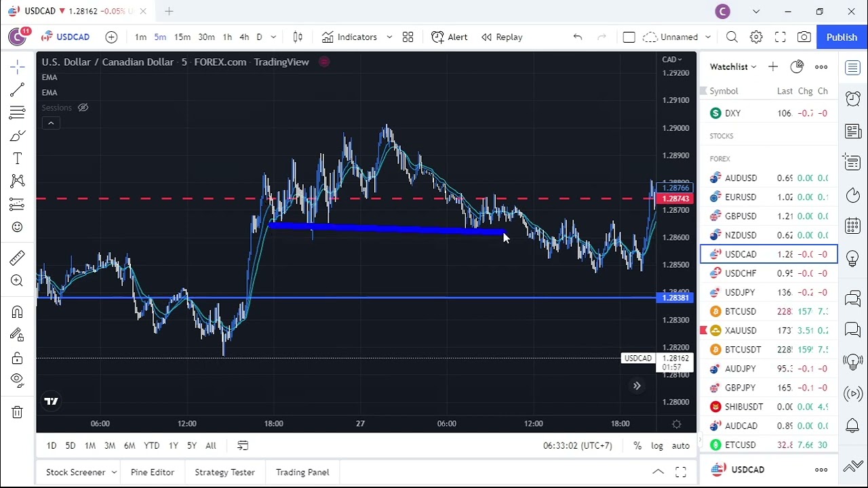Toggle visibility of Sessions indicator
868x488 pixels.
pos(83,108)
